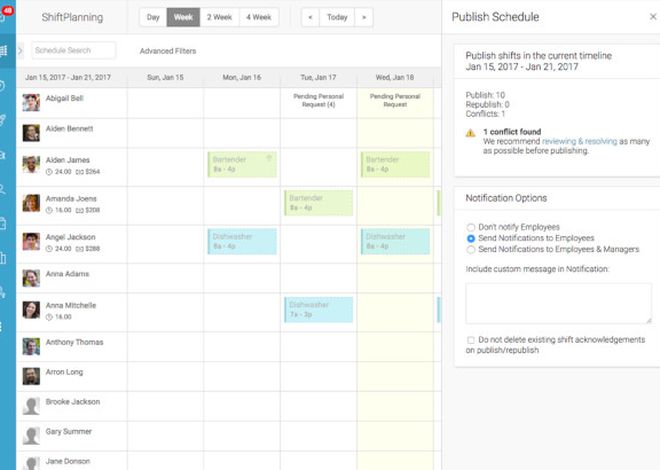Go to next week with right arrow

tap(363, 17)
